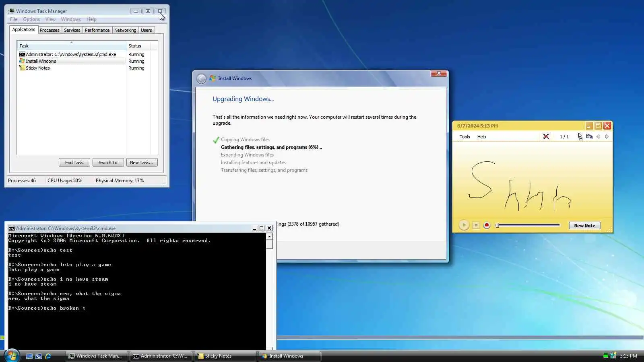
Task: Click the command prompt vertical scrollbar thumb
Action: [269, 245]
